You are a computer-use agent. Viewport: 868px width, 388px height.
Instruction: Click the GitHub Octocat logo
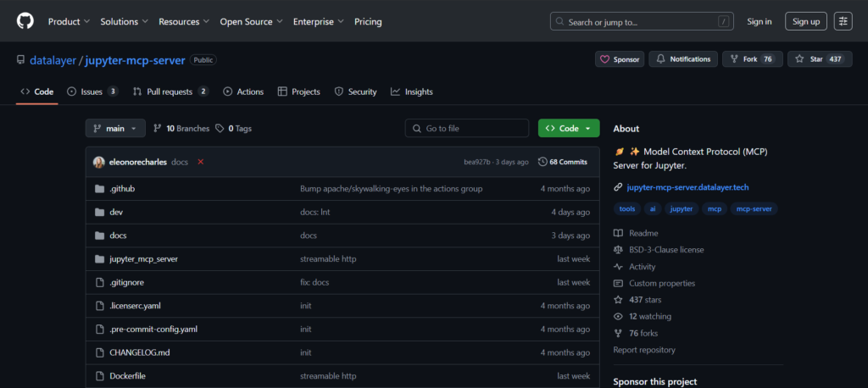pos(25,21)
